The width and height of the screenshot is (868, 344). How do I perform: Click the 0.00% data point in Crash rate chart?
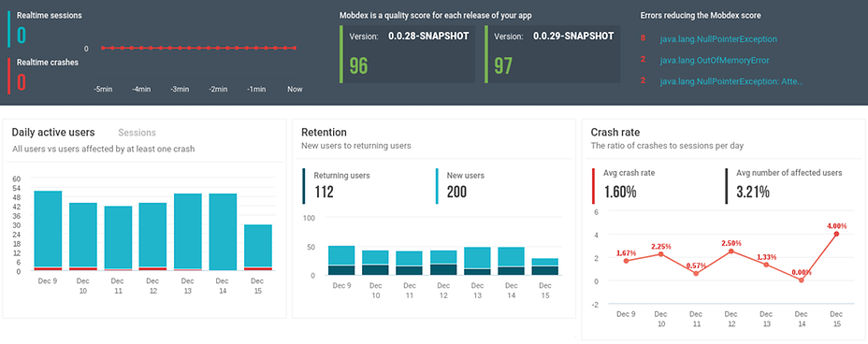[801, 280]
